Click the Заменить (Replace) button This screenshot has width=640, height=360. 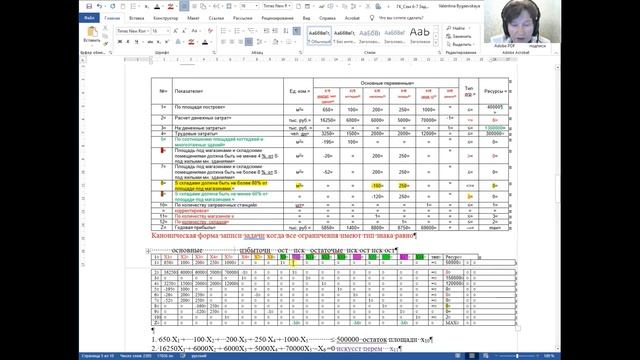[459, 36]
